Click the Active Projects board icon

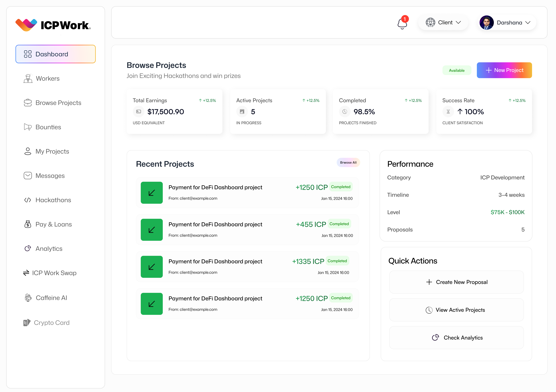pyautogui.click(x=242, y=112)
